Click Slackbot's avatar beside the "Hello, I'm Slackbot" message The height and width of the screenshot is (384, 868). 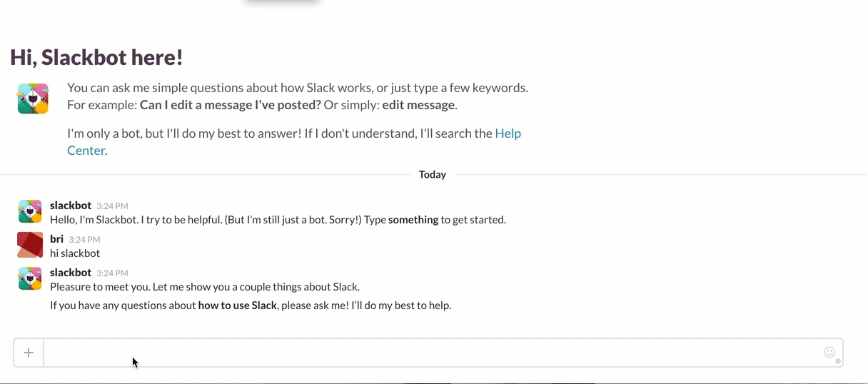click(30, 211)
